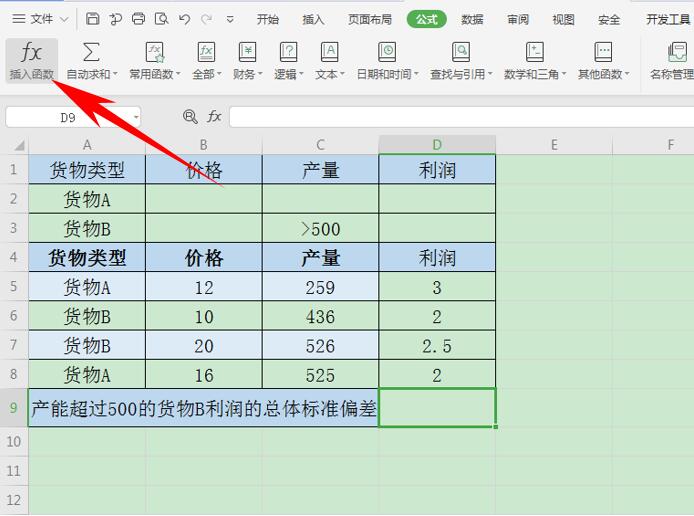Expand the 自动求和 dropdown arrow
694x516 pixels.
(x=115, y=74)
